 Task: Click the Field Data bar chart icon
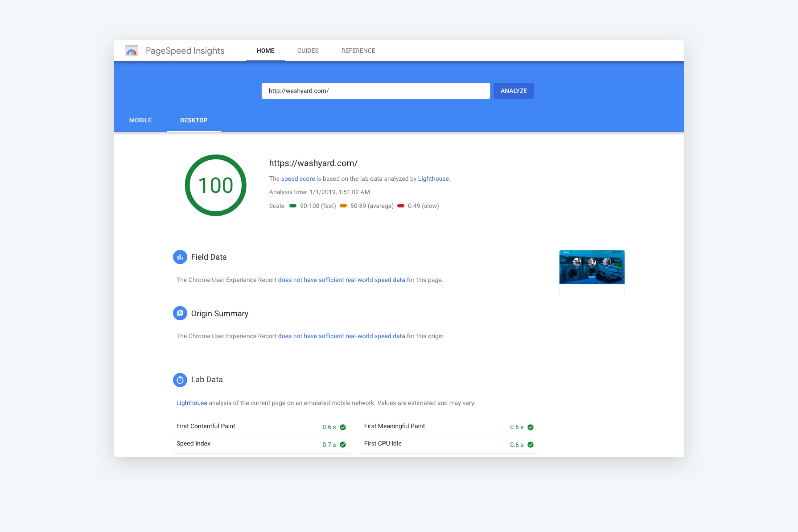(x=180, y=257)
